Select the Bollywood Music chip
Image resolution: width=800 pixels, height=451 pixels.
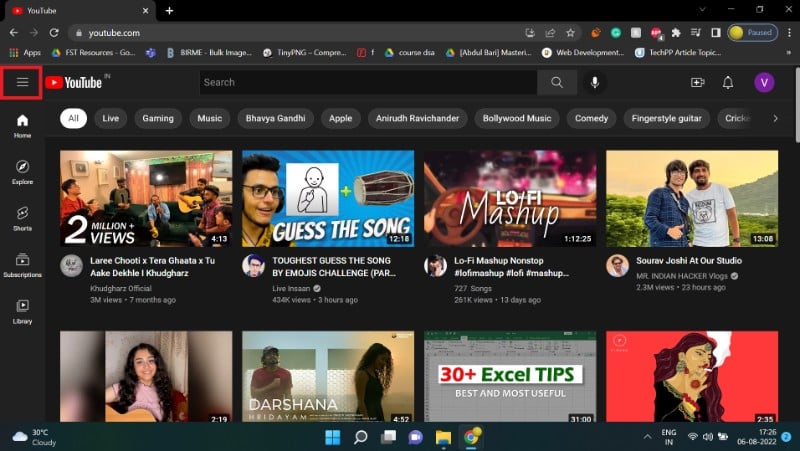pyautogui.click(x=517, y=118)
